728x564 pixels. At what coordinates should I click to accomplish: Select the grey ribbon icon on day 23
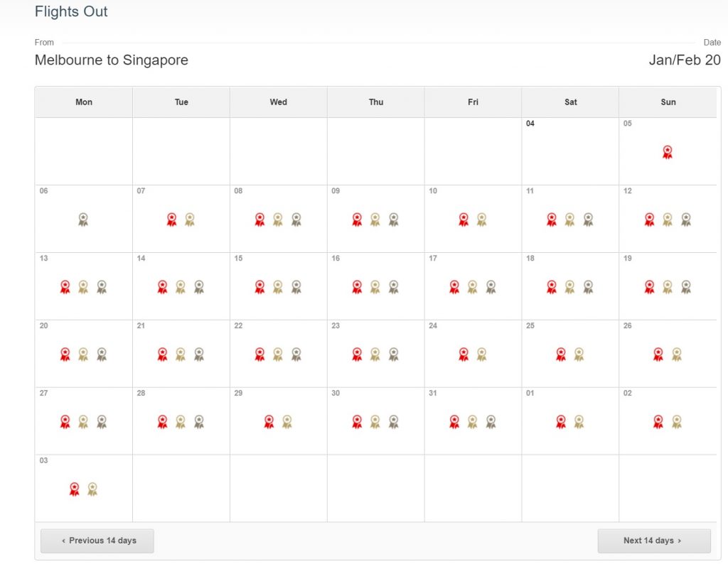[394, 354]
